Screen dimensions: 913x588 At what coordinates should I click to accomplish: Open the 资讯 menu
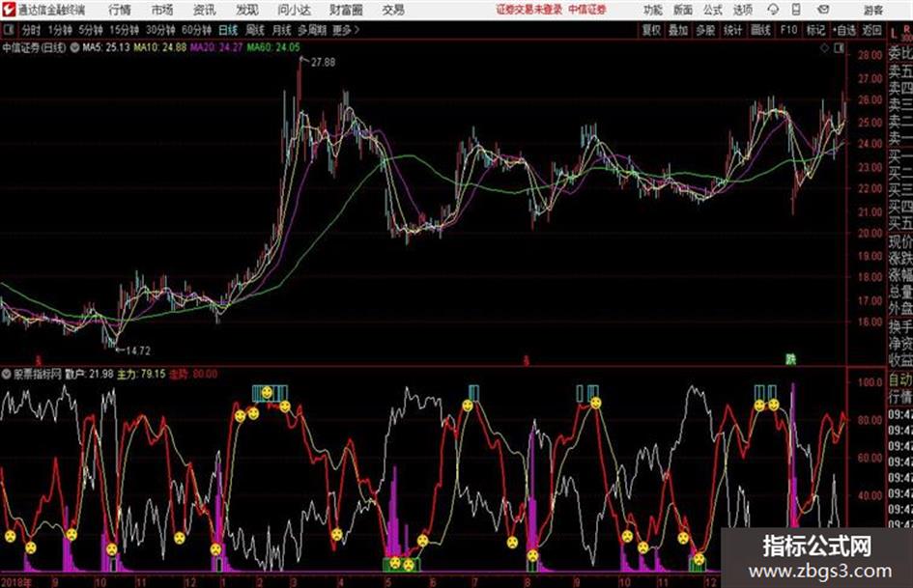(204, 10)
